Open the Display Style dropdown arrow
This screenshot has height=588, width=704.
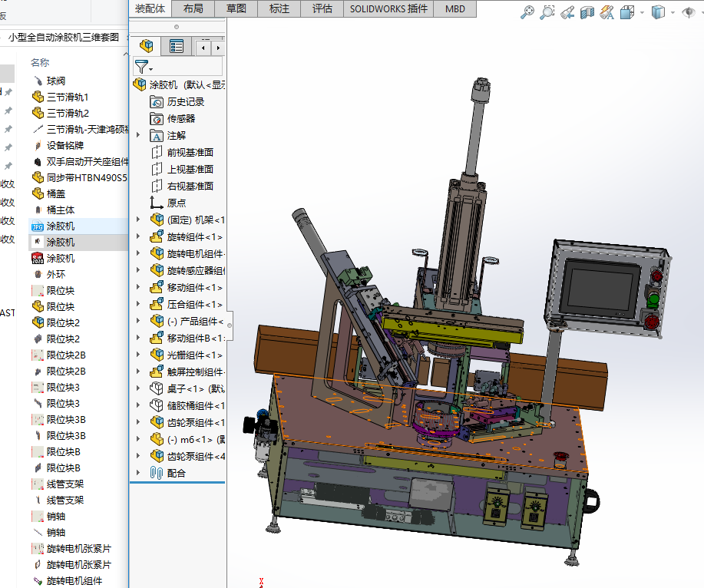tap(673, 12)
